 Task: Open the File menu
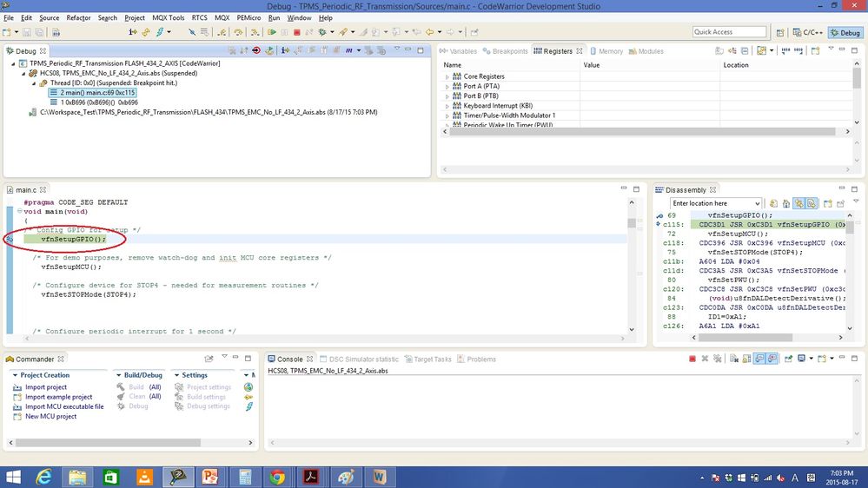point(9,17)
